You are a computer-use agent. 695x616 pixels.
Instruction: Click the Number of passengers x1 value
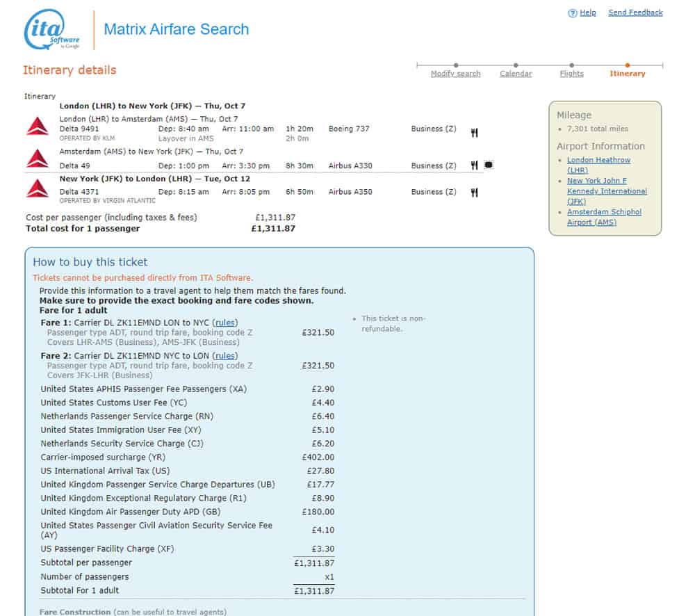(329, 577)
